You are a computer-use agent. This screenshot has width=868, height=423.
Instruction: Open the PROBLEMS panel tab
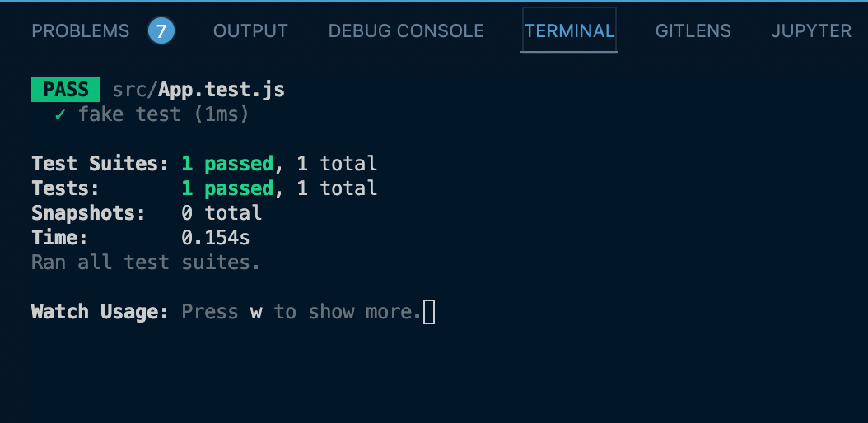[80, 31]
